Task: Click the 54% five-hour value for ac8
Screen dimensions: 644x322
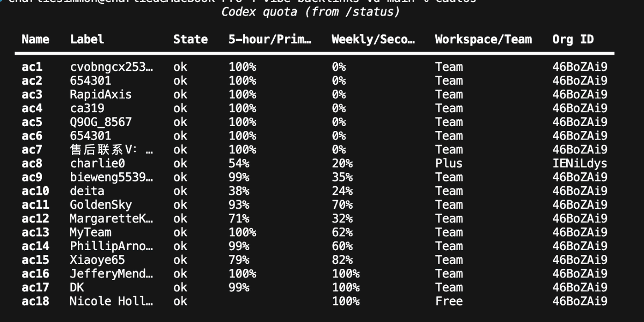Action: [x=239, y=164]
